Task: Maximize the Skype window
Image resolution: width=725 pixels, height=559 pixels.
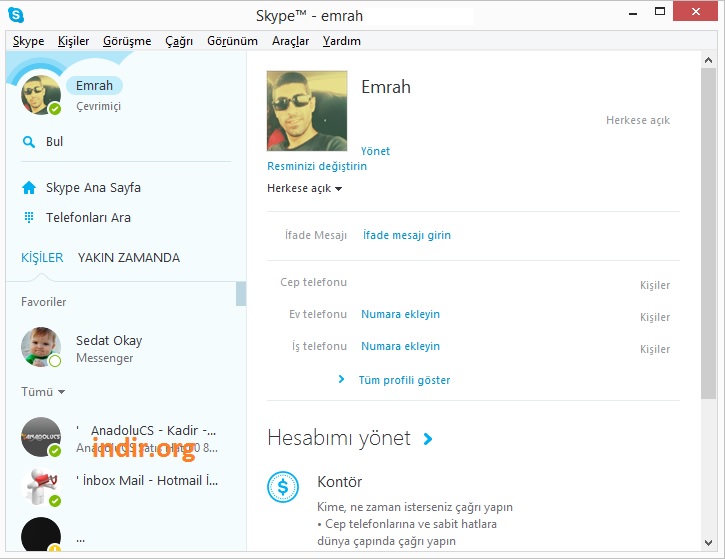Action: click(660, 12)
